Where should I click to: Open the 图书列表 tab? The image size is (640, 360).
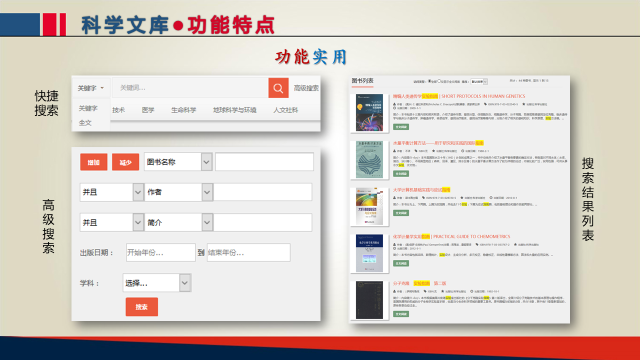click(x=362, y=81)
